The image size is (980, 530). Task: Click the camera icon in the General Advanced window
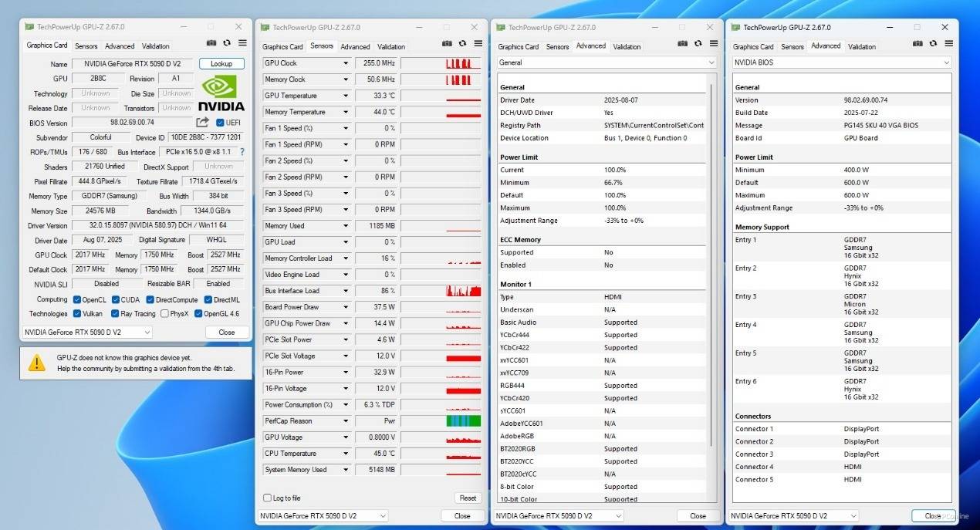click(683, 45)
